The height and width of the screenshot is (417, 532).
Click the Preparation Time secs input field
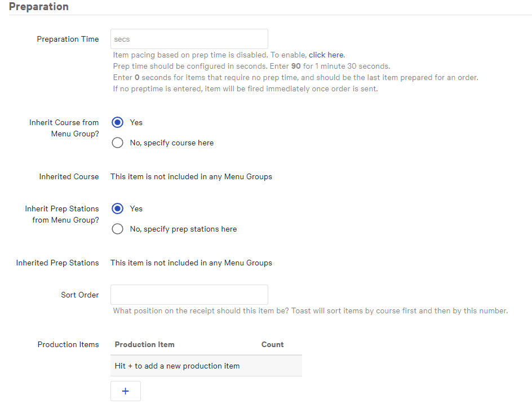click(189, 39)
